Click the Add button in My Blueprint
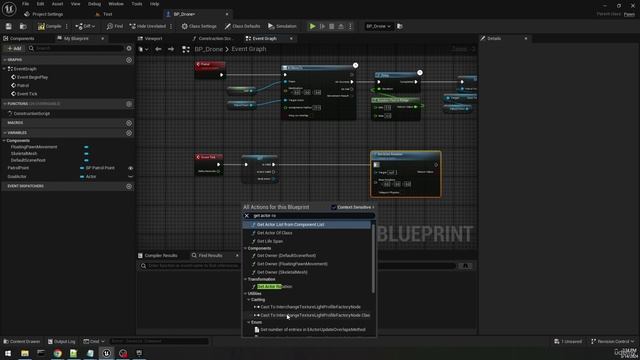The image size is (640, 360). (14, 48)
